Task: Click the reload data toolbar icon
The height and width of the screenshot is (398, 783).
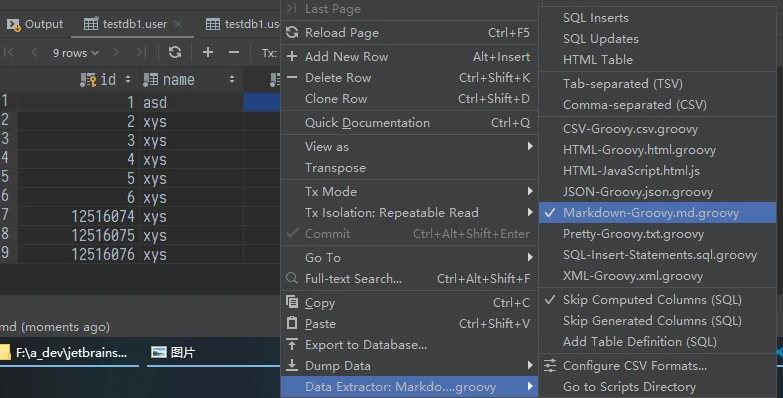Action: (x=175, y=52)
